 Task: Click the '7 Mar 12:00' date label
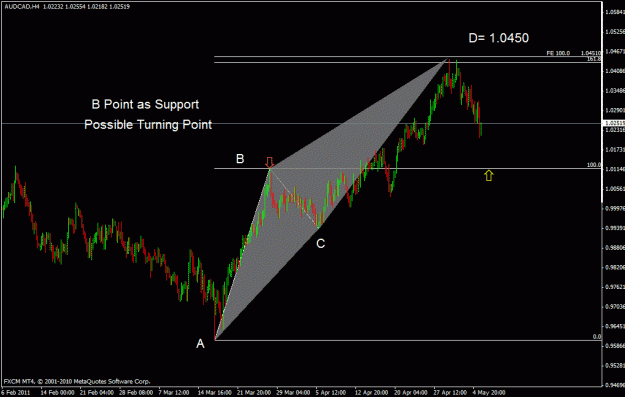[x=173, y=393]
